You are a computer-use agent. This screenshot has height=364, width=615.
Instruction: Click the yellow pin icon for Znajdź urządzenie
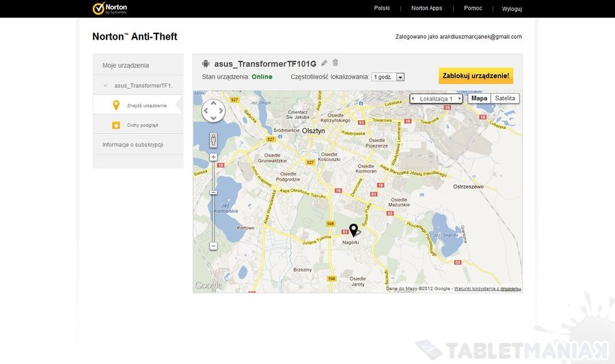(x=115, y=105)
